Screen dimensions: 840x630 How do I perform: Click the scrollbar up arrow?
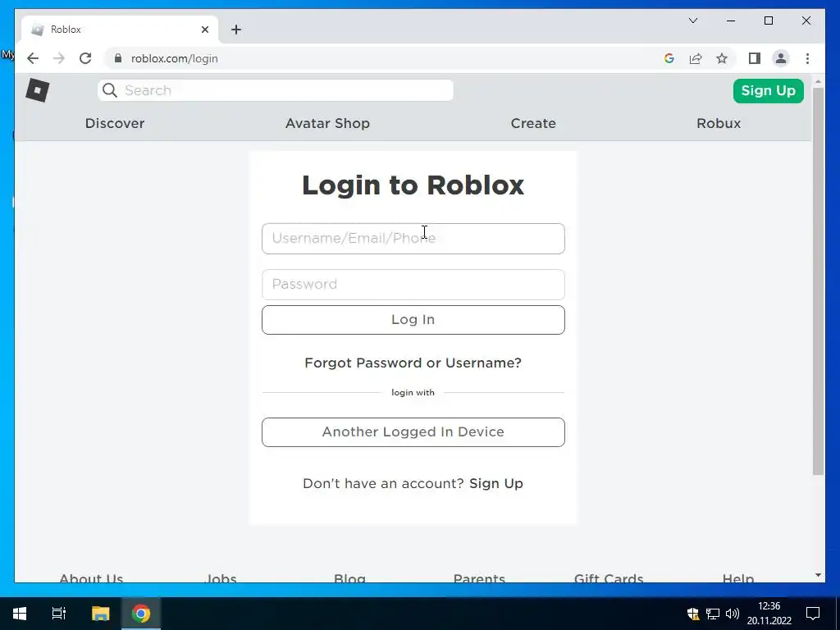(818, 81)
